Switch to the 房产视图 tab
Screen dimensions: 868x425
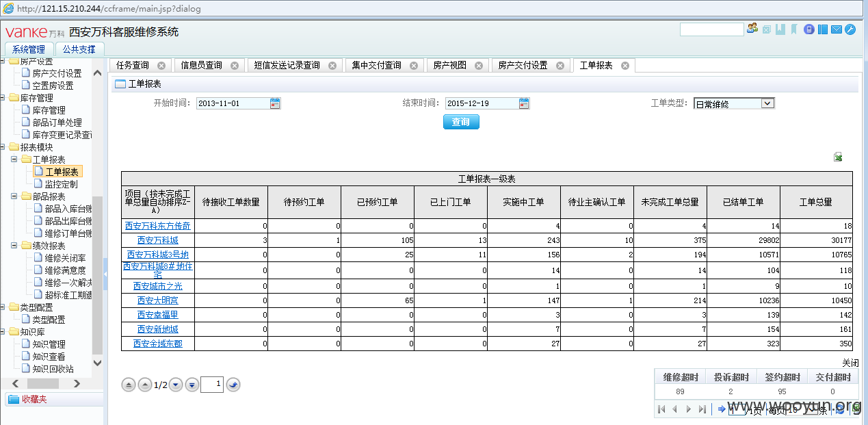point(450,66)
